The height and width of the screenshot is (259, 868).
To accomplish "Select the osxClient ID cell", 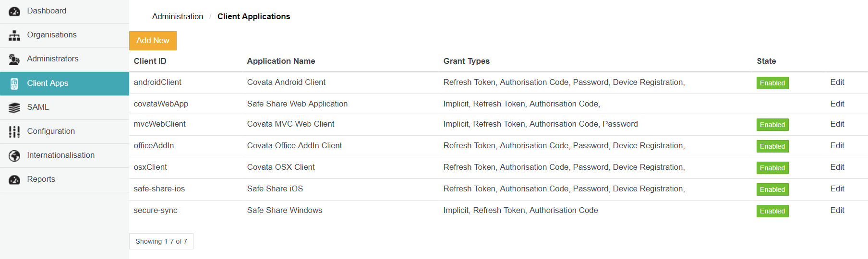I will [x=150, y=167].
